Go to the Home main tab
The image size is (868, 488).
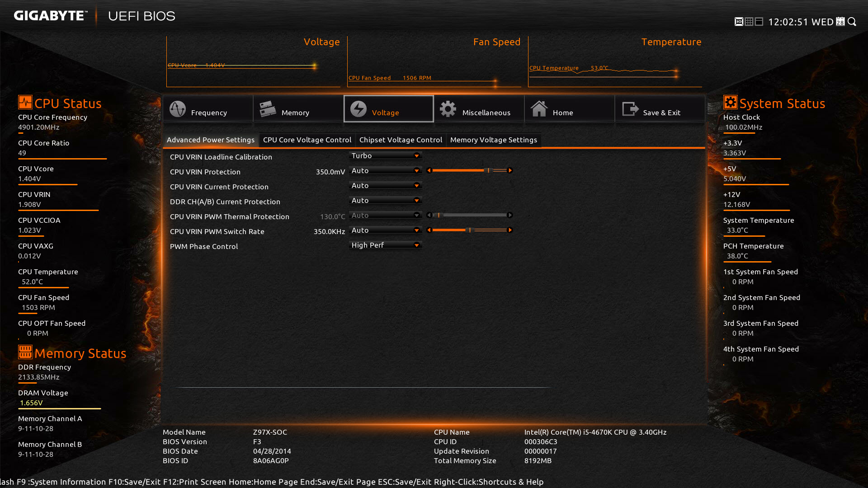pos(570,109)
